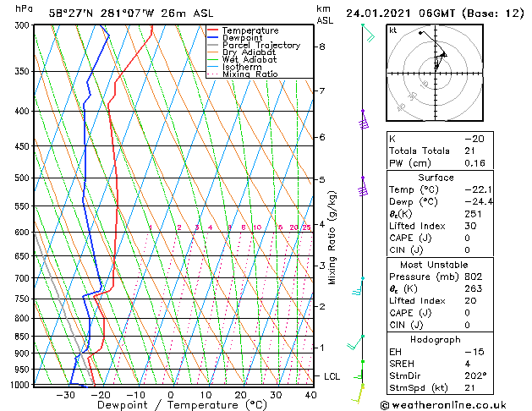Viewport: 532px width, 411px height.
Task: Click the wind barb at the 300 hPa level
Action: [369, 33]
